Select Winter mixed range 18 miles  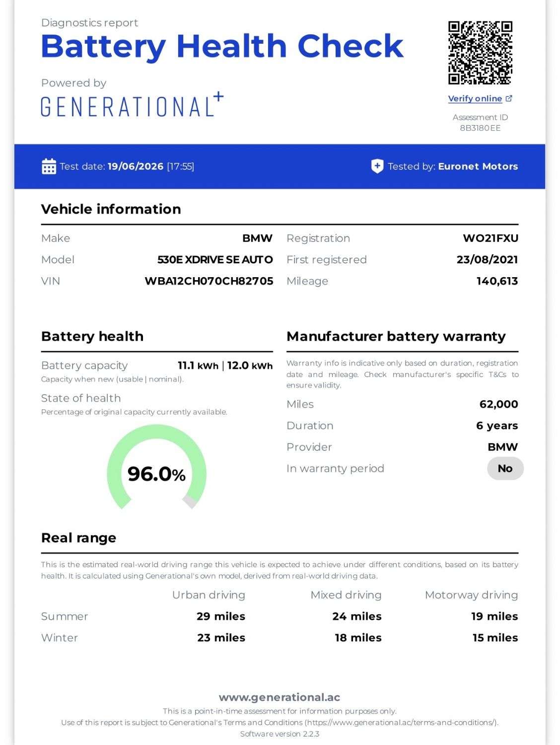[358, 638]
